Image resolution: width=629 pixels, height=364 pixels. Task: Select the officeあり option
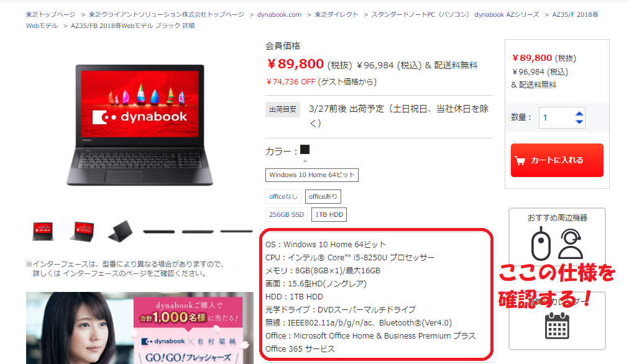click(x=323, y=196)
